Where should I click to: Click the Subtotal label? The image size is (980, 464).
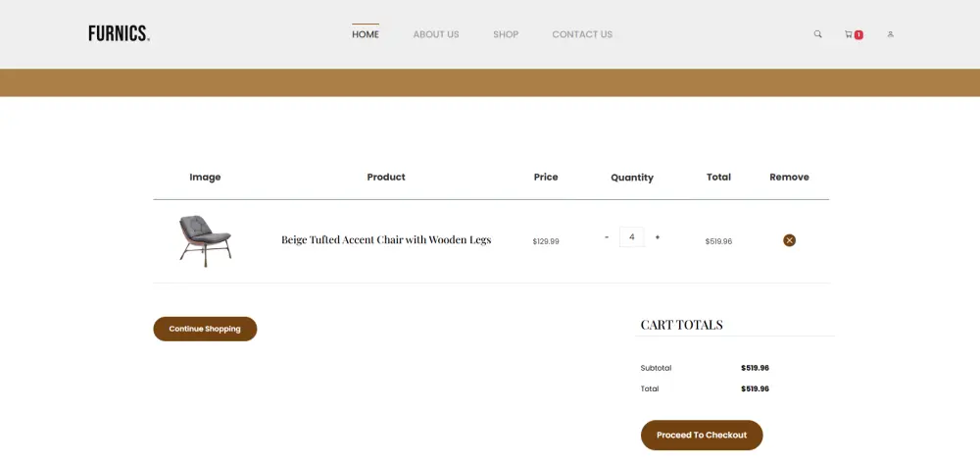pyautogui.click(x=657, y=368)
